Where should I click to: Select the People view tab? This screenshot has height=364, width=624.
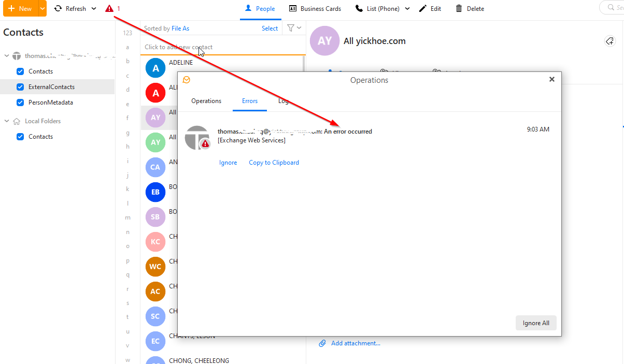[260, 9]
